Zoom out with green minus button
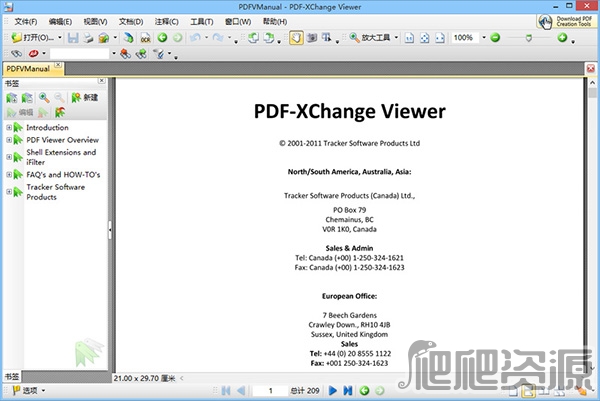This screenshot has width=600, height=401. (495, 37)
